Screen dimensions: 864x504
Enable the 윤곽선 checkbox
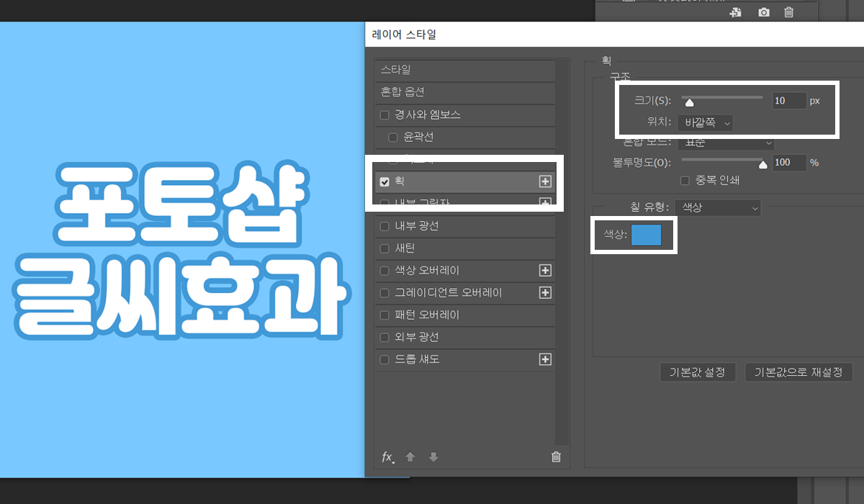pos(393,138)
